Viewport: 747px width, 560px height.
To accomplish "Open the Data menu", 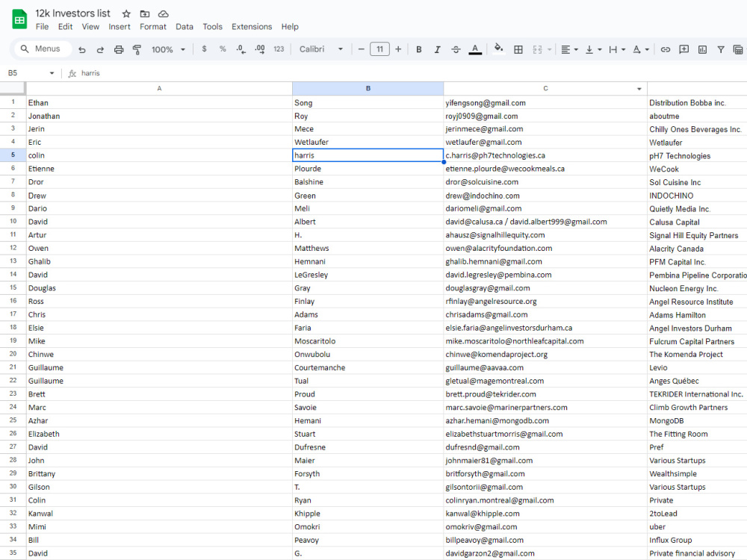I will tap(185, 27).
